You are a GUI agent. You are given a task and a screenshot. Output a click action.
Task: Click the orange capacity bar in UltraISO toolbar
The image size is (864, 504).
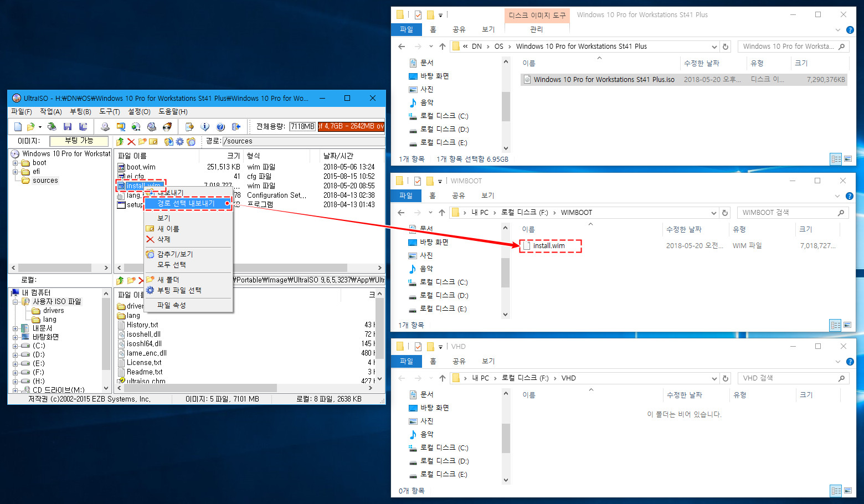pos(351,126)
